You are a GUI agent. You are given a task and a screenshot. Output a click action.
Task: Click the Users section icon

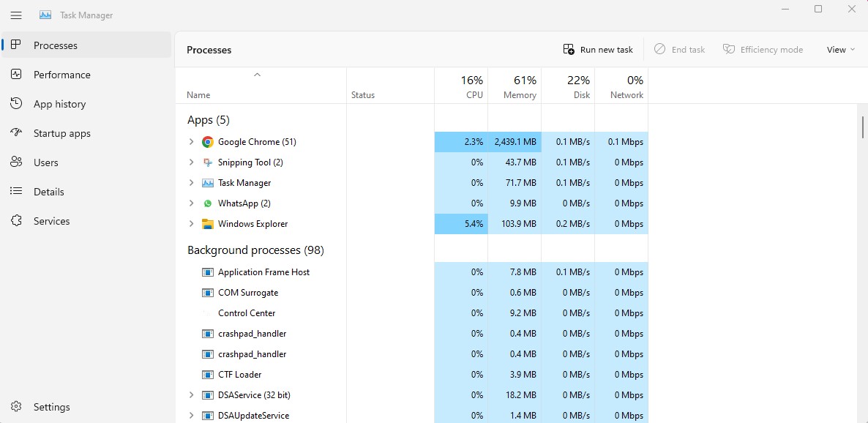click(x=15, y=162)
